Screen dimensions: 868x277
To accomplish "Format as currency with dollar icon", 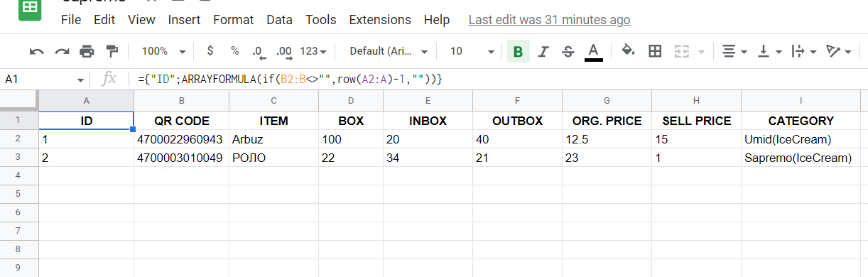I will click(x=210, y=51).
